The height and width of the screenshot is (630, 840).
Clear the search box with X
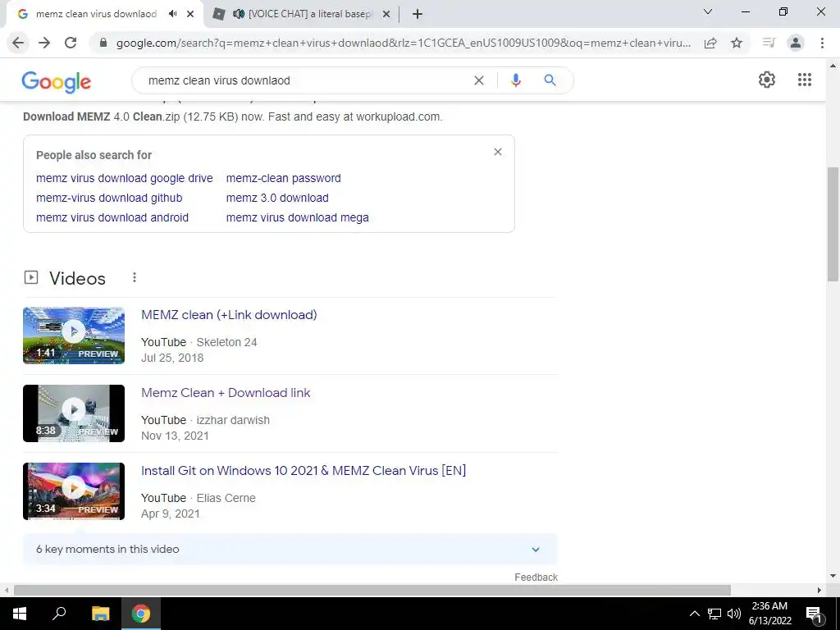pyautogui.click(x=479, y=80)
